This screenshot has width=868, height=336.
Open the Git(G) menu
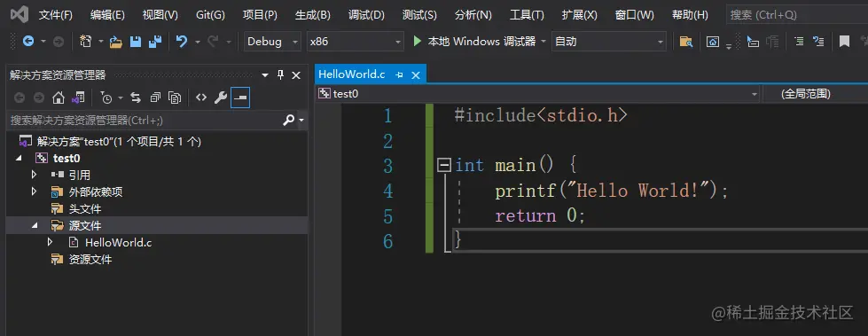point(210,15)
